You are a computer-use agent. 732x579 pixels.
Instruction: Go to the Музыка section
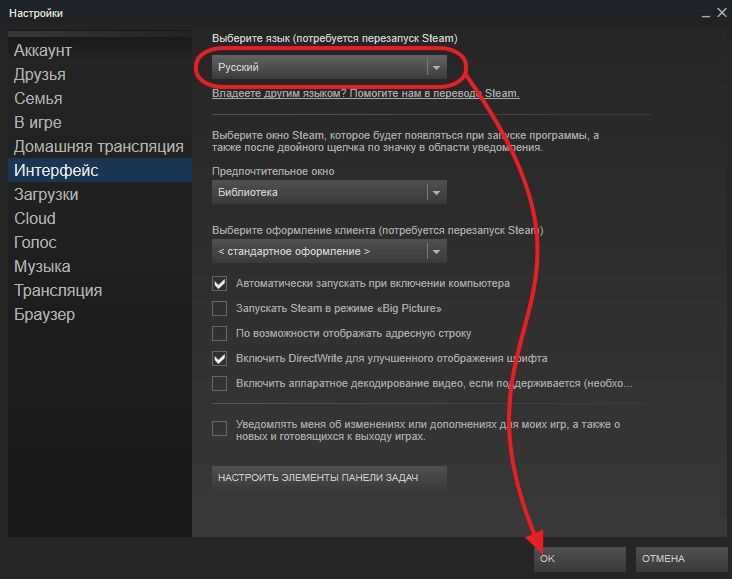point(99,267)
